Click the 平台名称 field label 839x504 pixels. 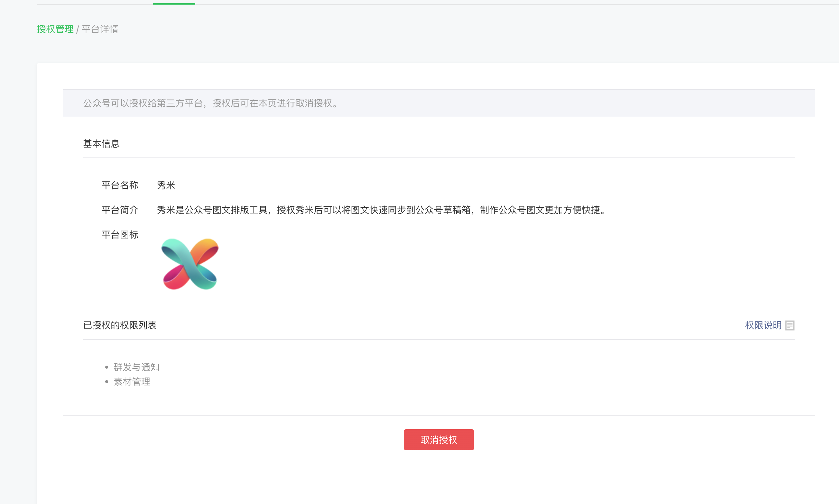[x=120, y=185]
